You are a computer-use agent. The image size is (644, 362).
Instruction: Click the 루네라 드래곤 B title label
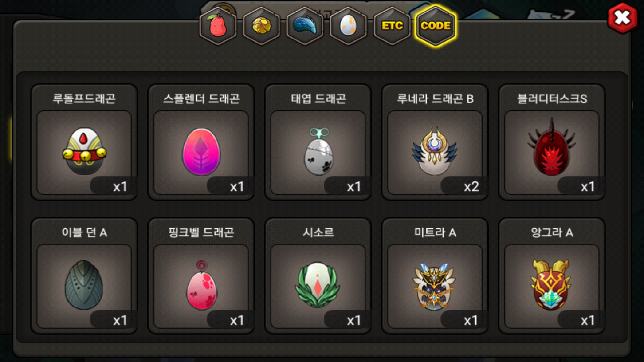[435, 99]
